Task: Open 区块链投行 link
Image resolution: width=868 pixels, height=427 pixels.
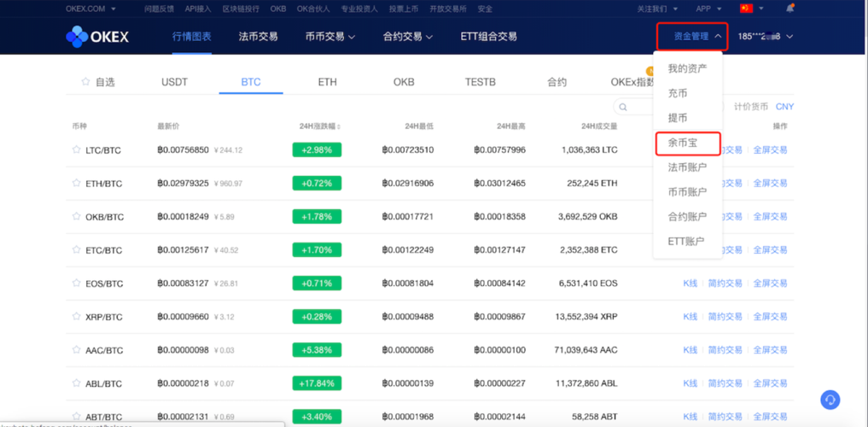Action: click(x=241, y=9)
